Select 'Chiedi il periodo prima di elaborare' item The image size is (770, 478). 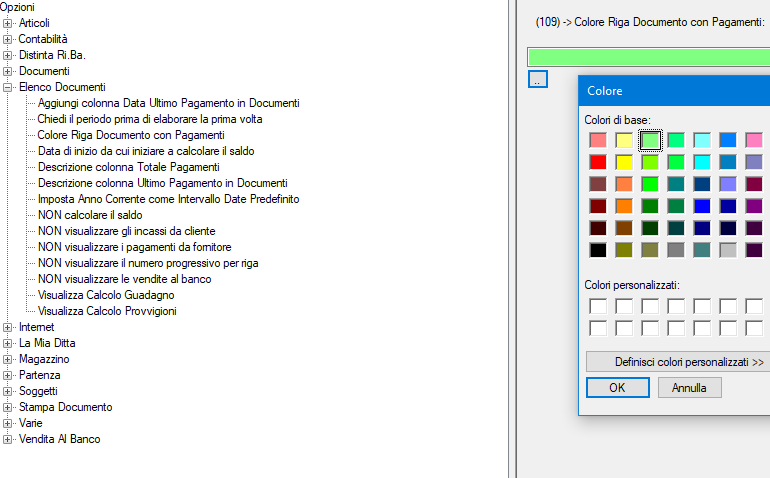pyautogui.click(x=150, y=119)
